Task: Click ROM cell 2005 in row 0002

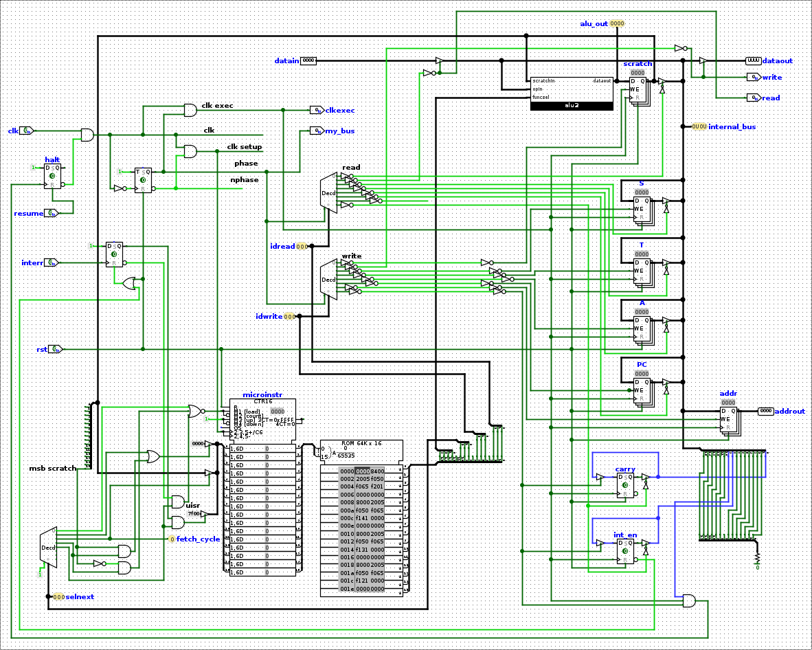Action: tap(362, 480)
